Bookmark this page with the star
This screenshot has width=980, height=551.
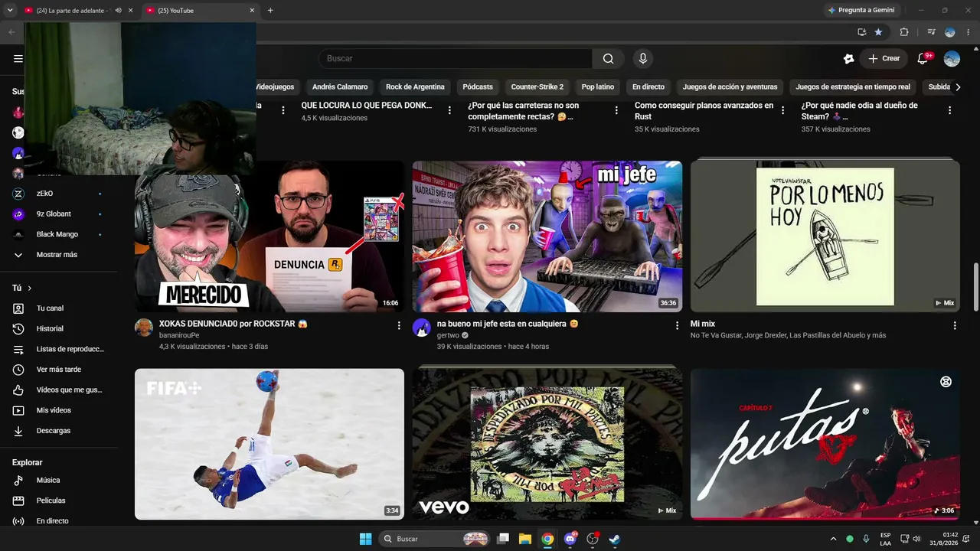[x=878, y=32]
